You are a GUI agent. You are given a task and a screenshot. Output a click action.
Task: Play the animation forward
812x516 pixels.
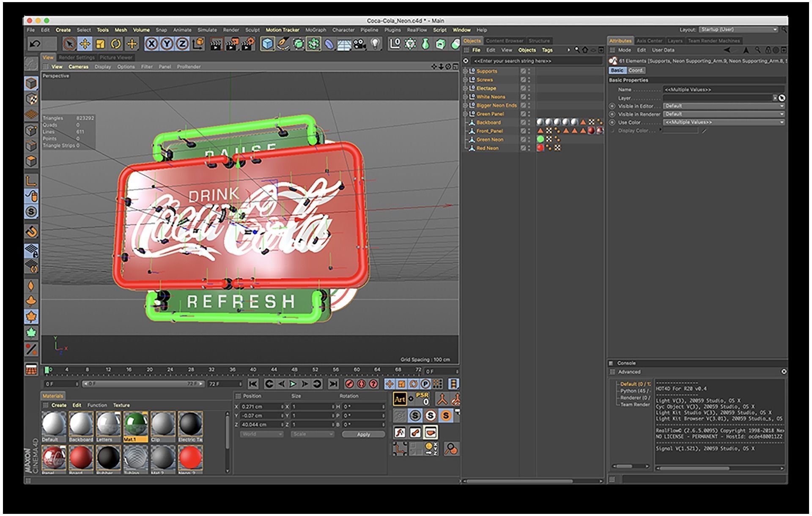click(293, 384)
